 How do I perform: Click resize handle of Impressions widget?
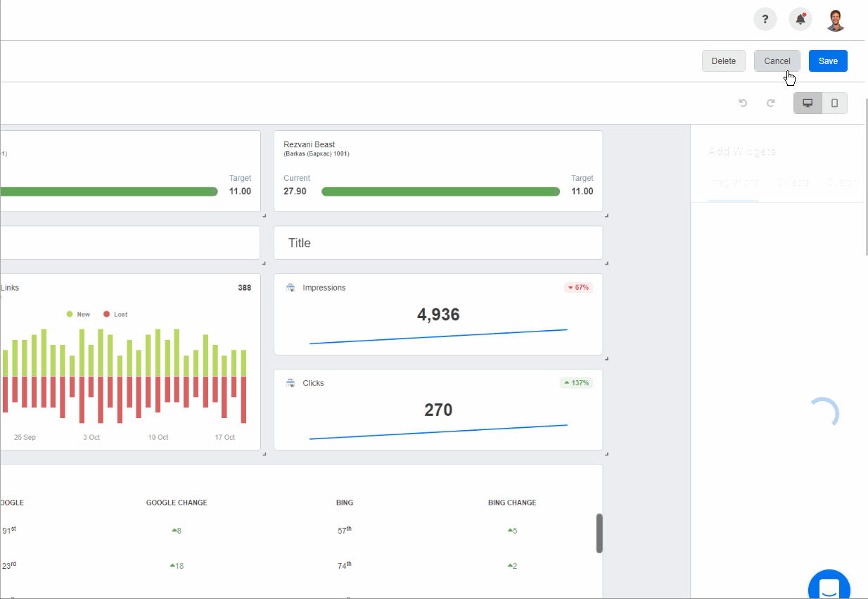tap(606, 358)
